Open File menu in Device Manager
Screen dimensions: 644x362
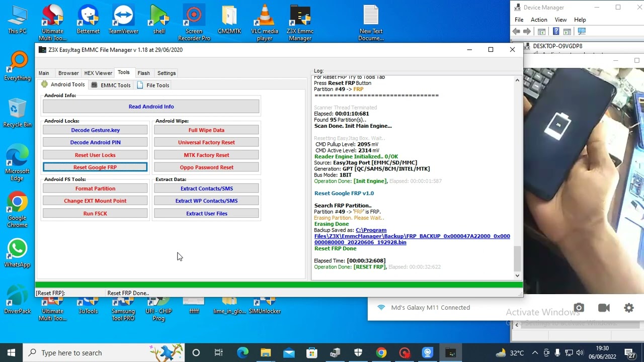519,20
